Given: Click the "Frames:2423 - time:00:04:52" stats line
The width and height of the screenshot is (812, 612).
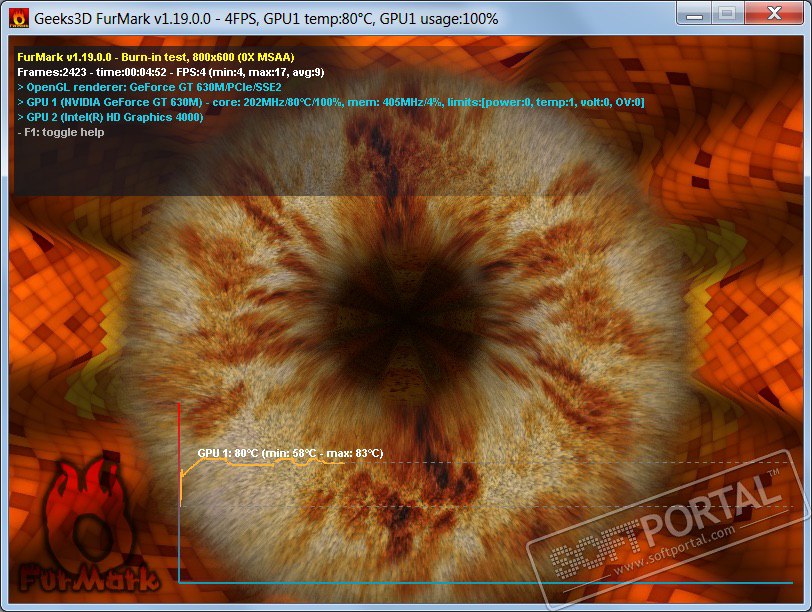Looking at the screenshot, I should [x=171, y=72].
